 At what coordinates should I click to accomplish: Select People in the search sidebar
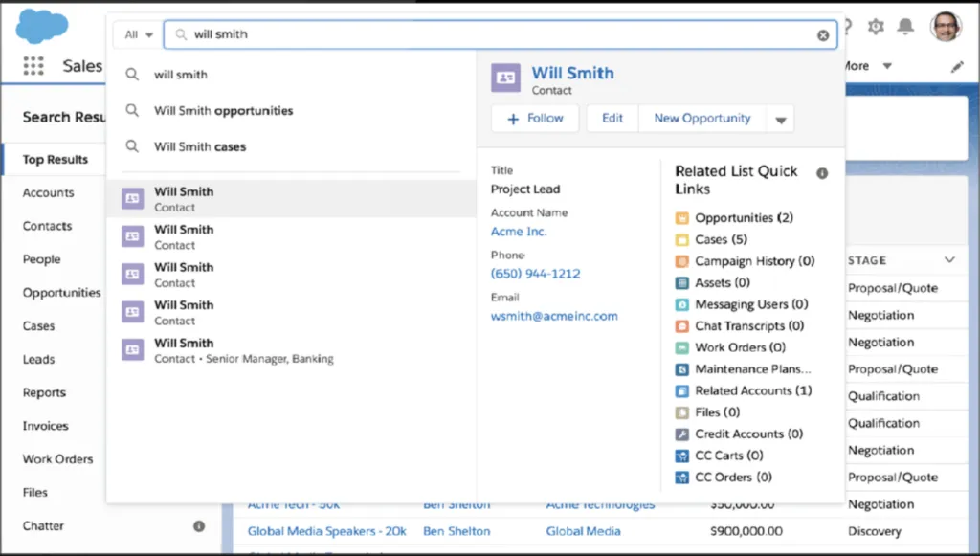(x=41, y=259)
